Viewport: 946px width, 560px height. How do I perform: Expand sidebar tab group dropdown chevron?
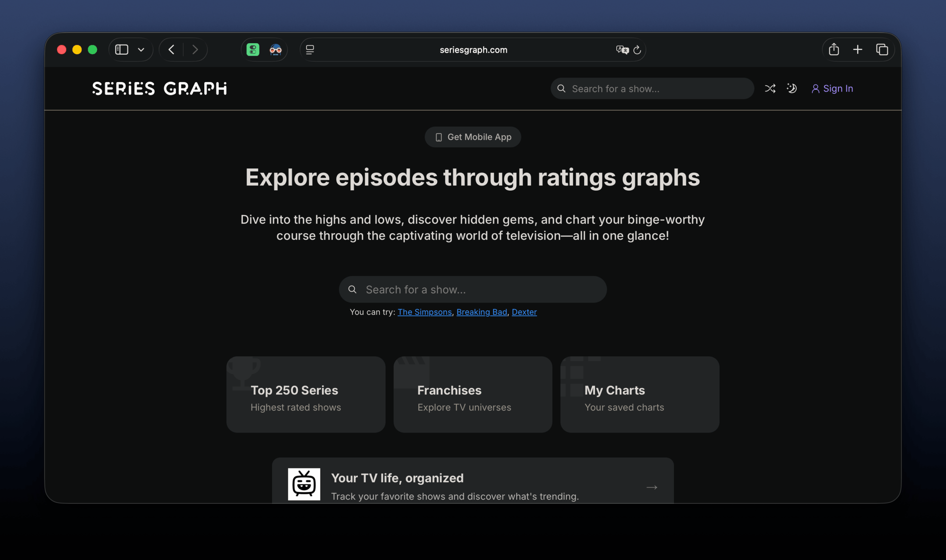[141, 50]
